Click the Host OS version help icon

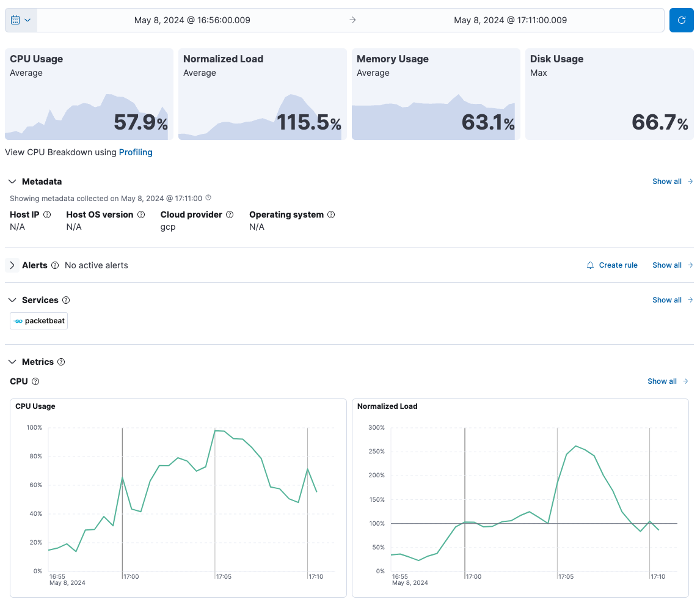pos(141,215)
